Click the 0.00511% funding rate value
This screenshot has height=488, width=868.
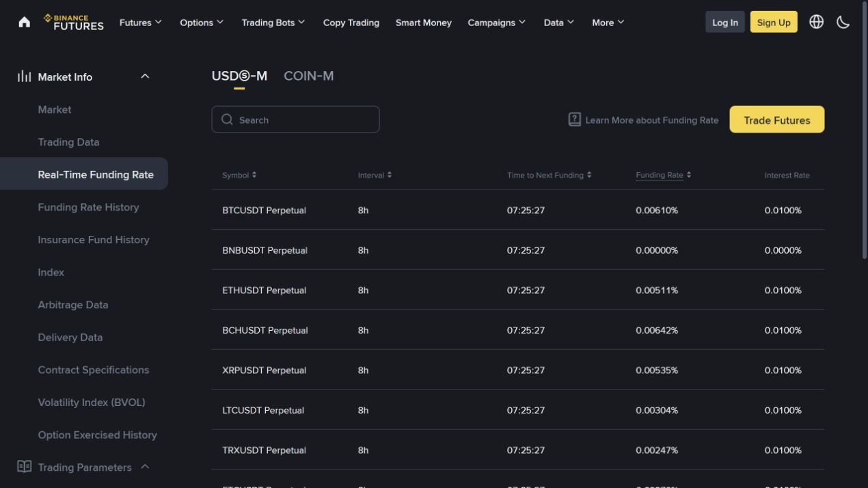tap(657, 290)
